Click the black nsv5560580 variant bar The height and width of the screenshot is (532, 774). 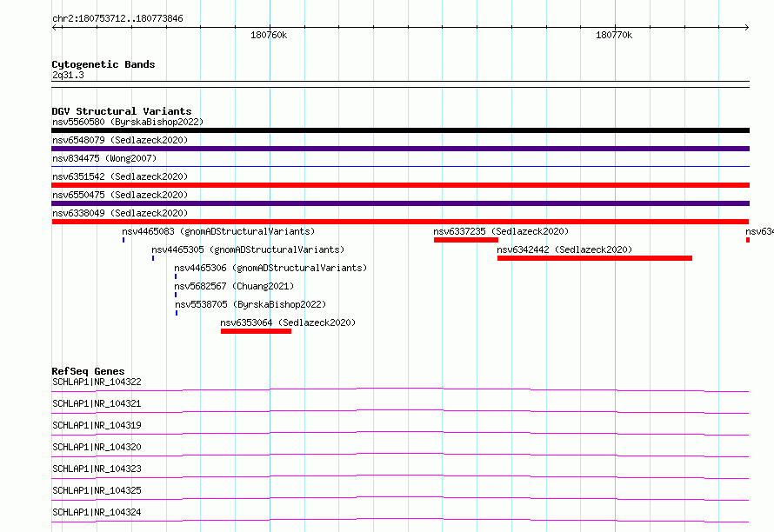(x=400, y=130)
